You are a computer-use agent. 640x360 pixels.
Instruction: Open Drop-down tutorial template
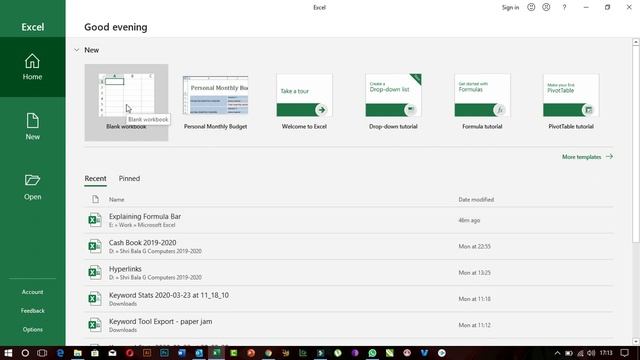click(393, 102)
